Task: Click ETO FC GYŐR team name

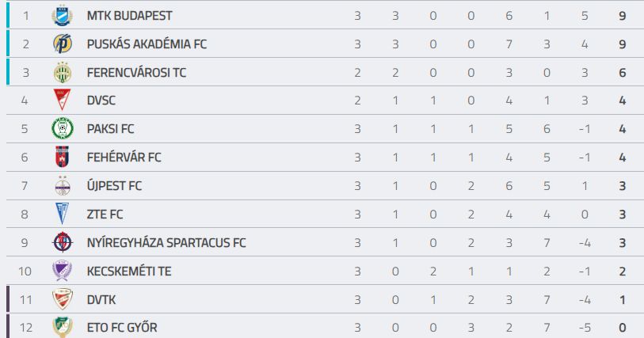Action: click(x=122, y=328)
